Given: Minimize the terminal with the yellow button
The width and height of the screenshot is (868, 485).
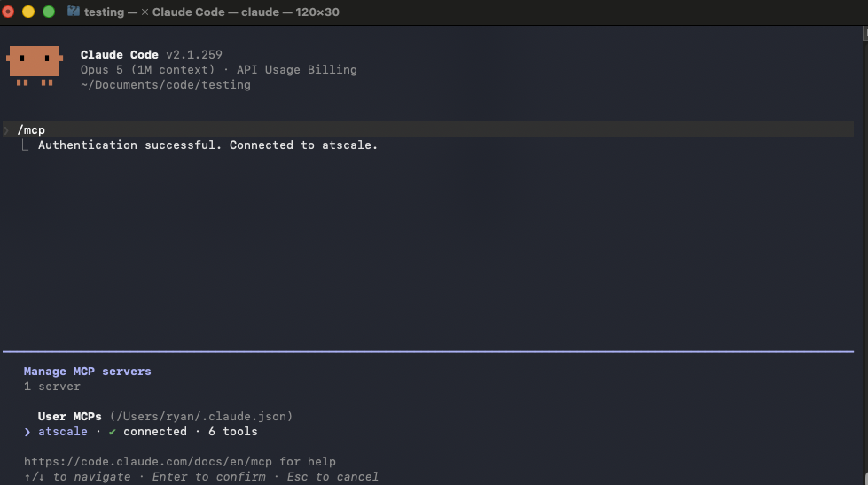Looking at the screenshot, I should [28, 11].
